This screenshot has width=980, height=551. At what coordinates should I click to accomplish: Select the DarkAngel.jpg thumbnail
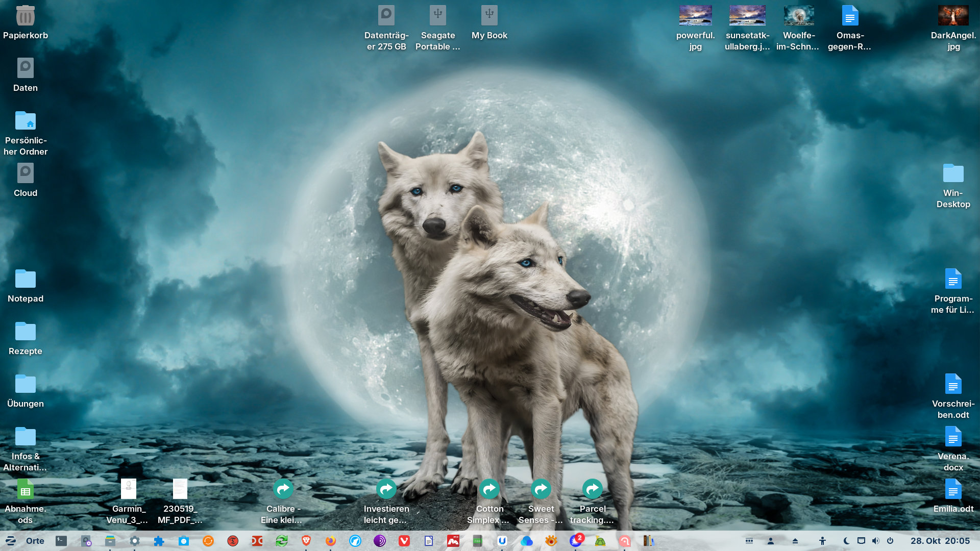[953, 16]
